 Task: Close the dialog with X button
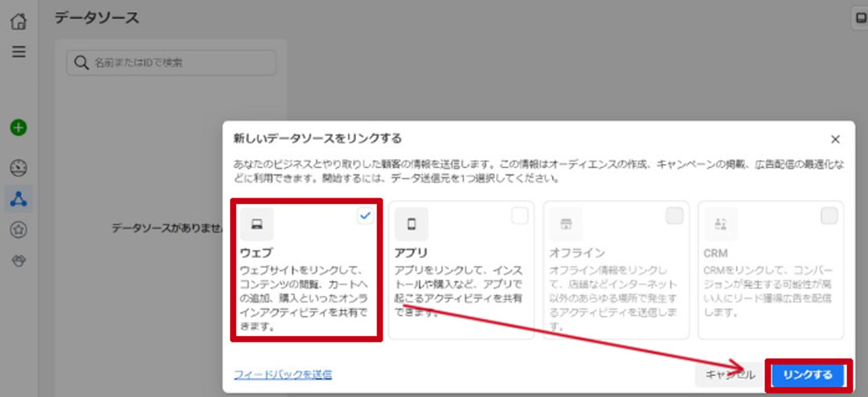[835, 139]
